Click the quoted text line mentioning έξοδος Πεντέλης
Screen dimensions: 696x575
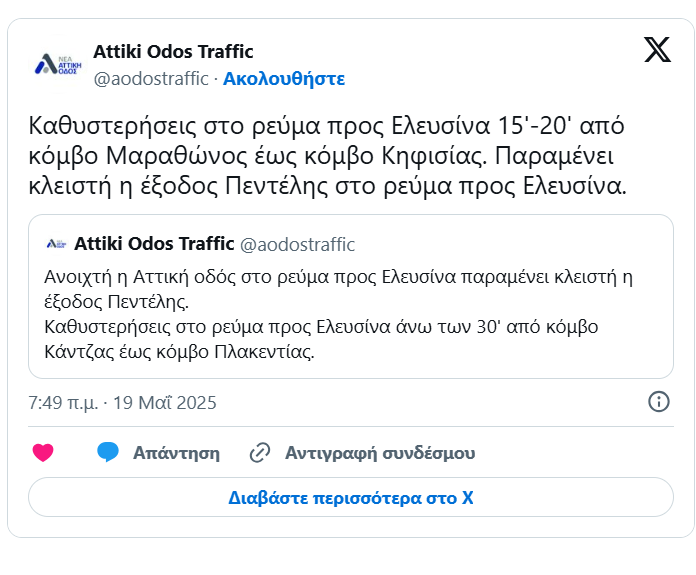117,301
